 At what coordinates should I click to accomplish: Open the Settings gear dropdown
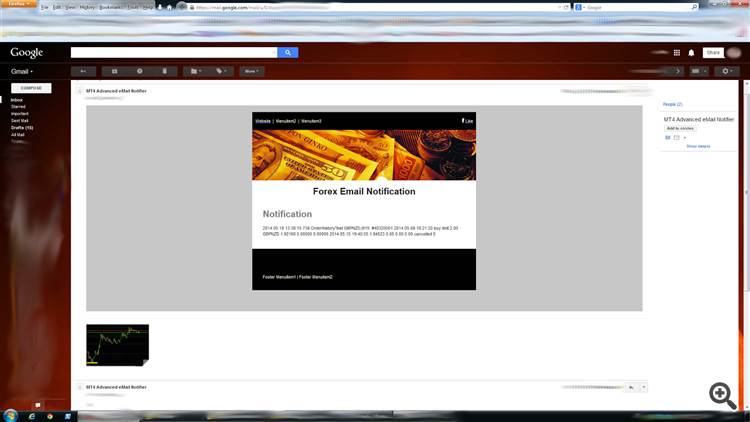pos(729,71)
